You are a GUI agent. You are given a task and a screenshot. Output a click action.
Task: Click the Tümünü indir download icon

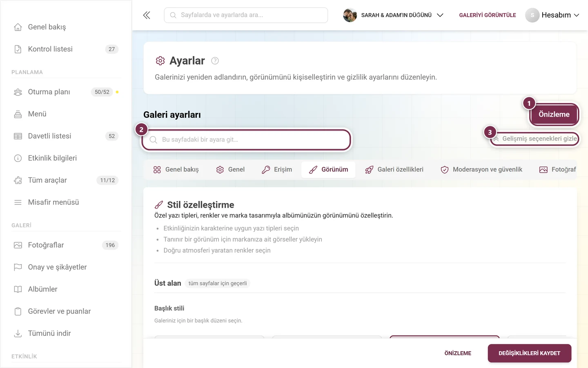(x=18, y=334)
